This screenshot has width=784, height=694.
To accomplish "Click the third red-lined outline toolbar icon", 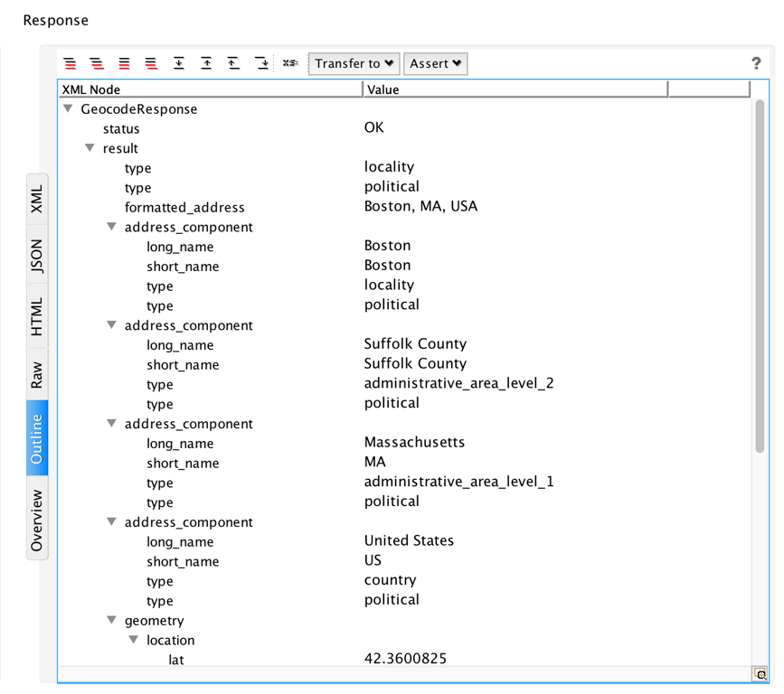I will [x=124, y=63].
